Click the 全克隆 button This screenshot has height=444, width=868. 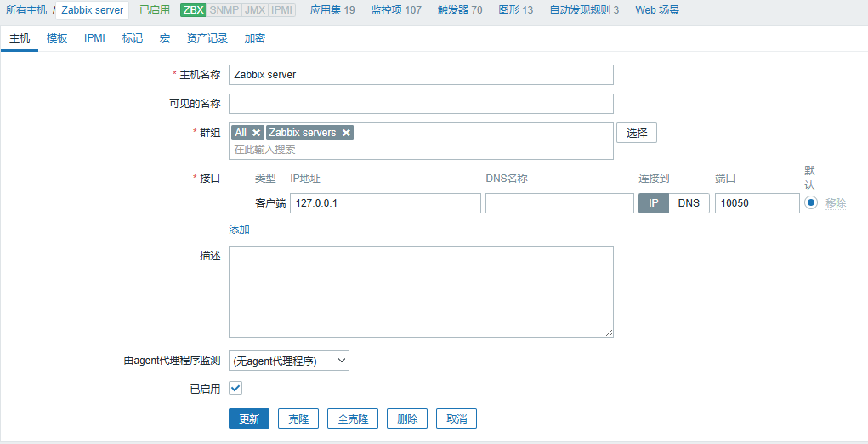(x=353, y=418)
